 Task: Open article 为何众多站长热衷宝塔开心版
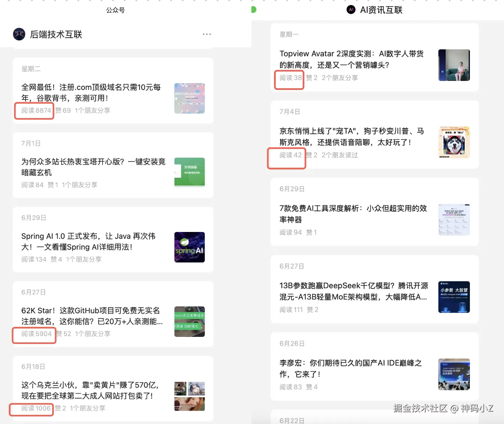(94, 167)
